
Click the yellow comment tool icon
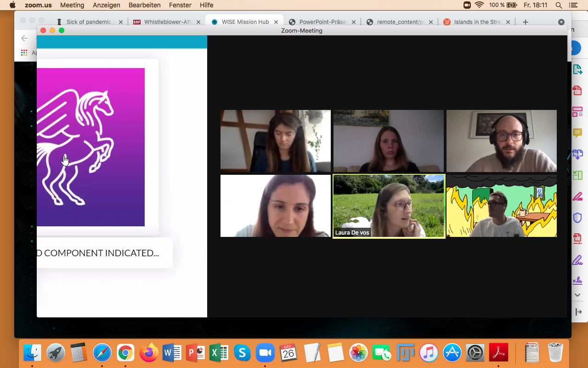click(x=577, y=133)
